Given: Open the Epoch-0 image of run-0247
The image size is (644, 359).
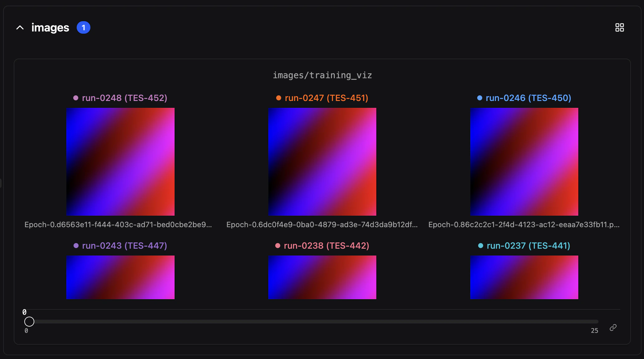Looking at the screenshot, I should coord(322,161).
